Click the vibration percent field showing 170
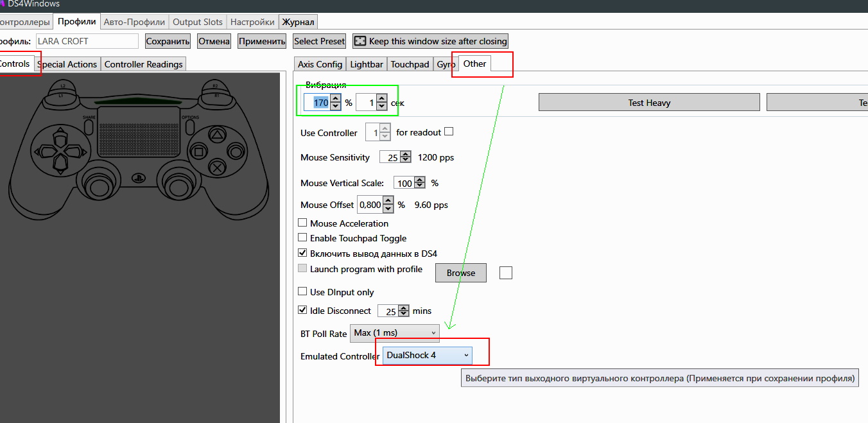868x423 pixels. click(317, 103)
